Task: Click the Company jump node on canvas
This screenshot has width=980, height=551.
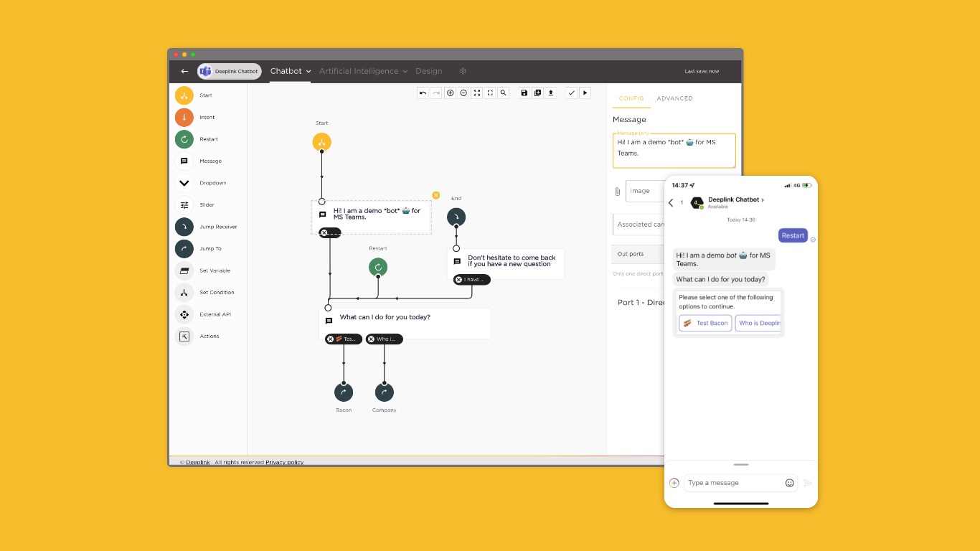Action: tap(385, 392)
